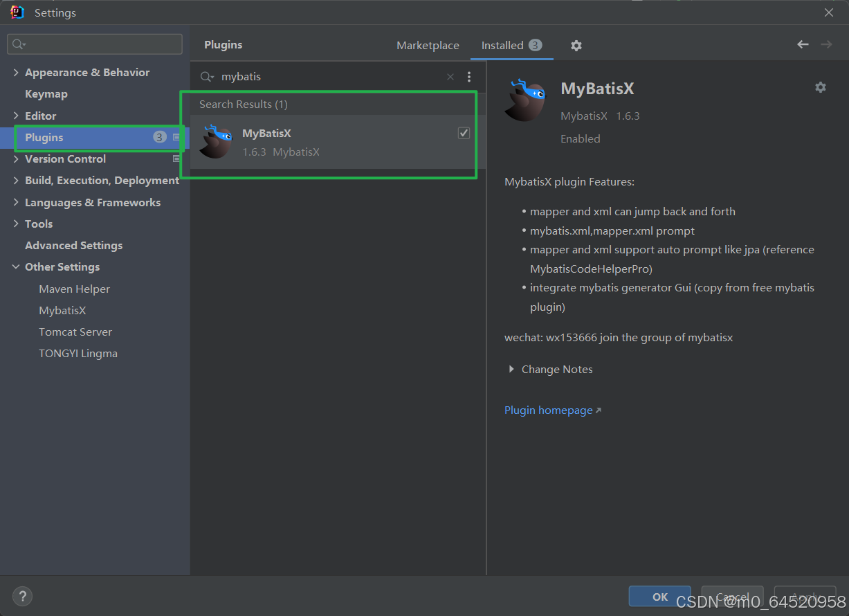Expand the Tools section
Screen dimensions: 849x616
click(16, 224)
